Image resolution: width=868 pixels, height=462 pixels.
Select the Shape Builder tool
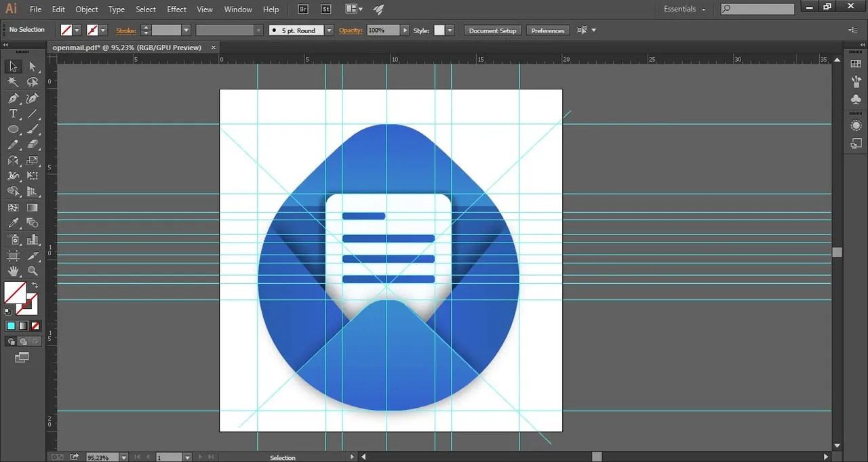[13, 192]
